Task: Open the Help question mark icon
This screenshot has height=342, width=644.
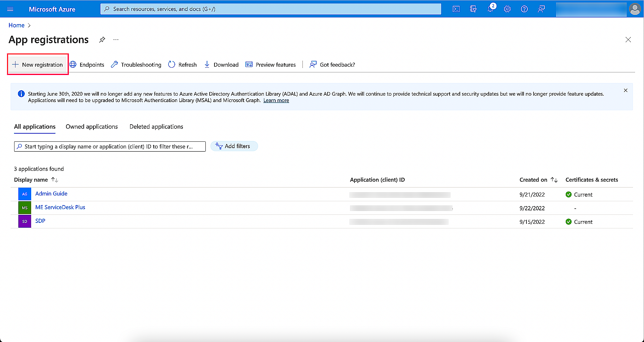Action: click(525, 9)
